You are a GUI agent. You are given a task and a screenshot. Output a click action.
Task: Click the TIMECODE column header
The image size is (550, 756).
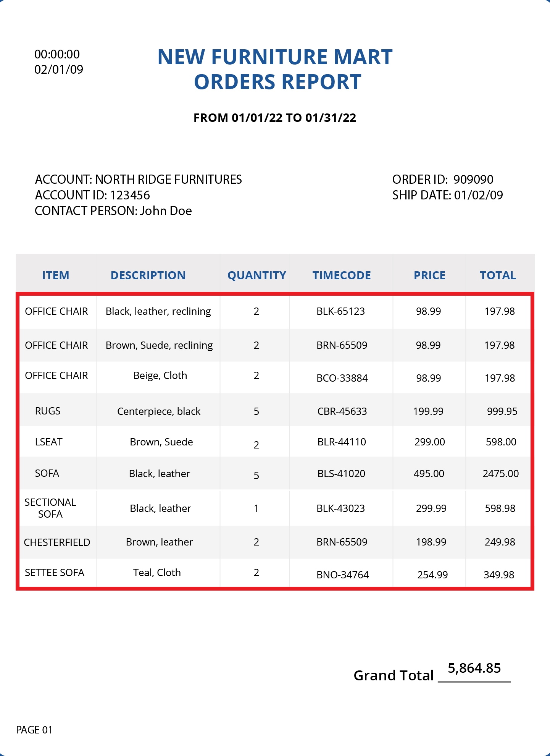click(x=342, y=275)
